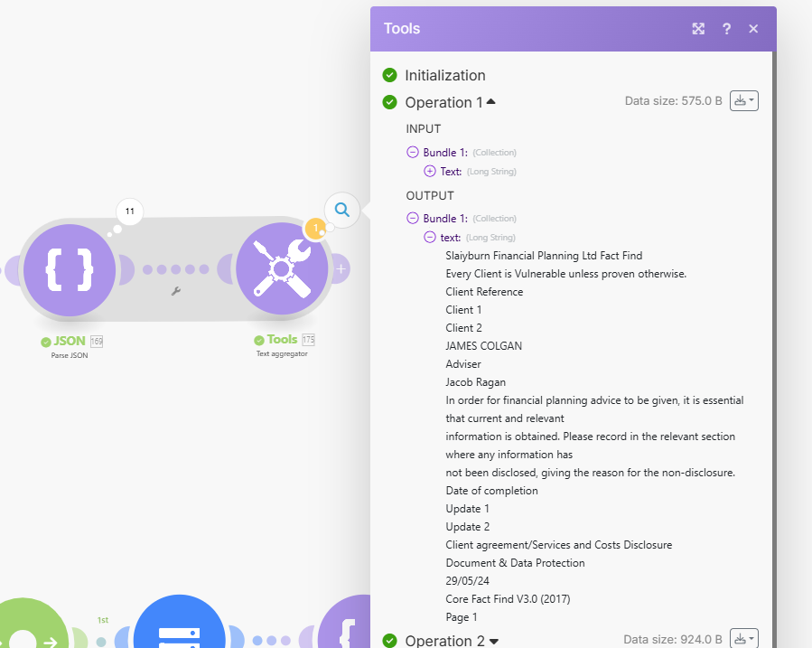The width and height of the screenshot is (812, 648).
Task: Click 'Slaiyburn Financial Planning Ltd Fact Find' line
Action: pyautogui.click(x=544, y=256)
